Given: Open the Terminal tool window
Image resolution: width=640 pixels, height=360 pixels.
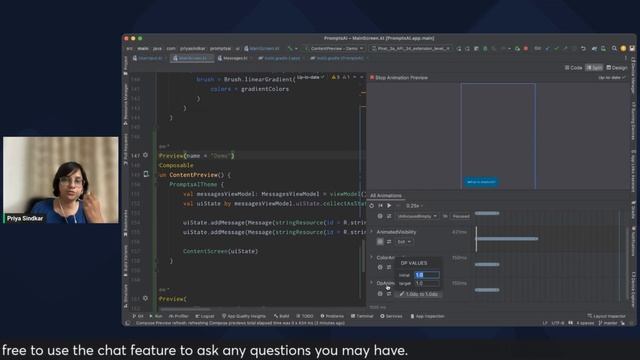Looking at the screenshot, I should (362, 316).
